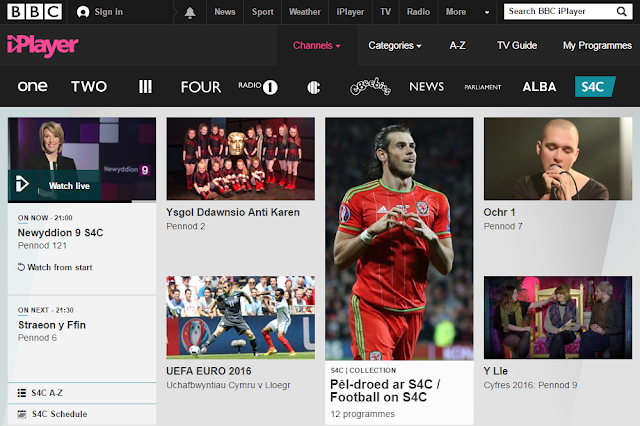Viewport: 640px width, 426px height.
Task: Select the BBC Alba channel logo
Action: coord(539,87)
